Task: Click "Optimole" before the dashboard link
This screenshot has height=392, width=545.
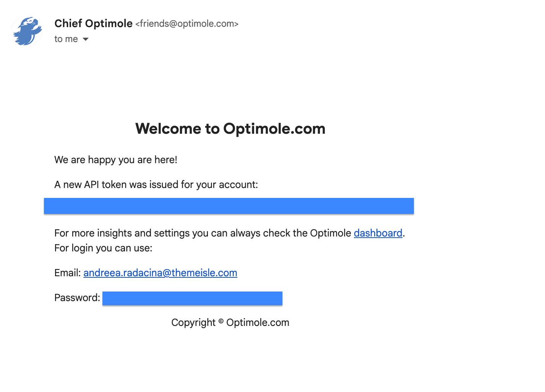Action: point(330,233)
